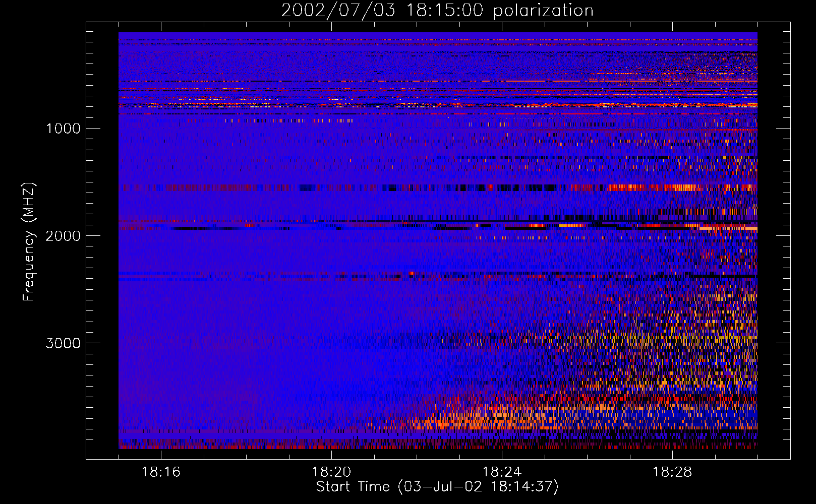Click the 1000 frequency tick label

63,129
